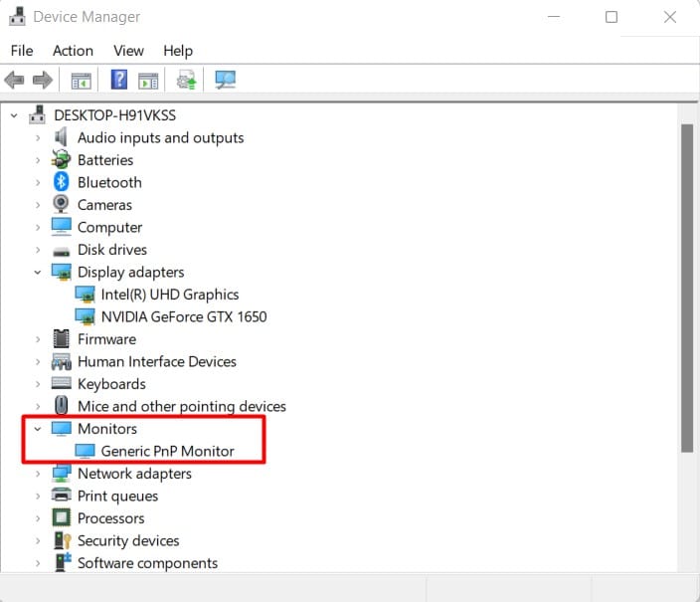Click the Print queues printer icon
The image size is (700, 602).
[x=62, y=496]
